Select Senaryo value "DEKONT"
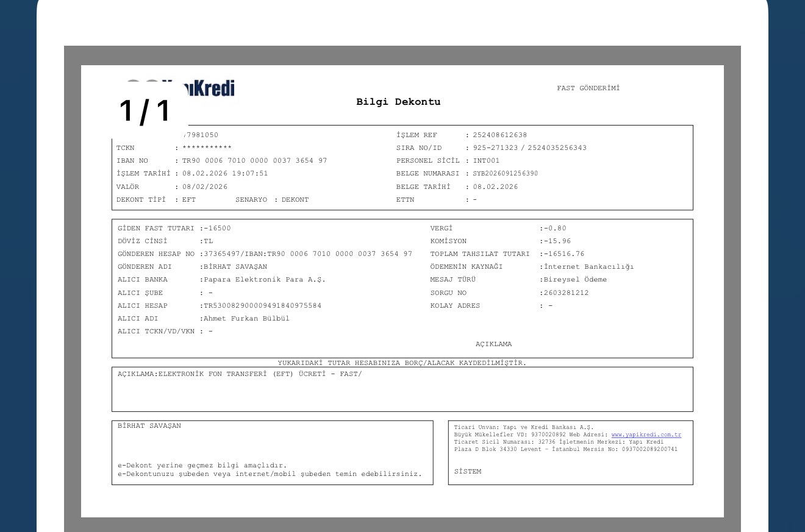The width and height of the screenshot is (805, 532). coord(295,200)
